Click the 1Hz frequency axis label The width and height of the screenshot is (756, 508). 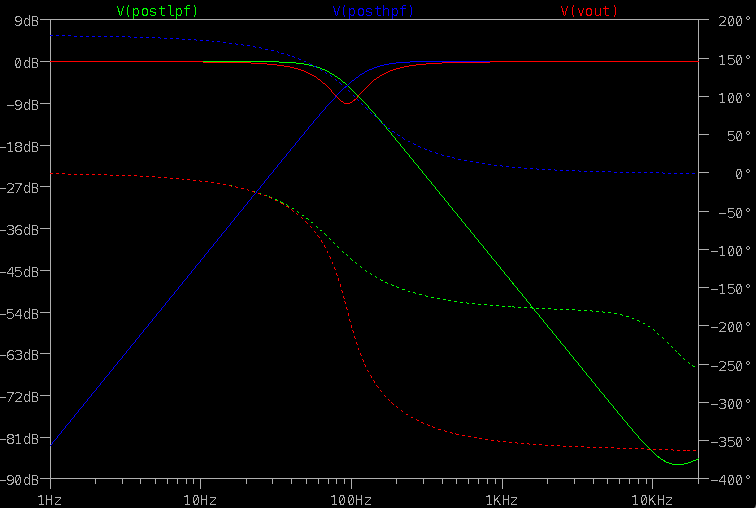(50, 500)
